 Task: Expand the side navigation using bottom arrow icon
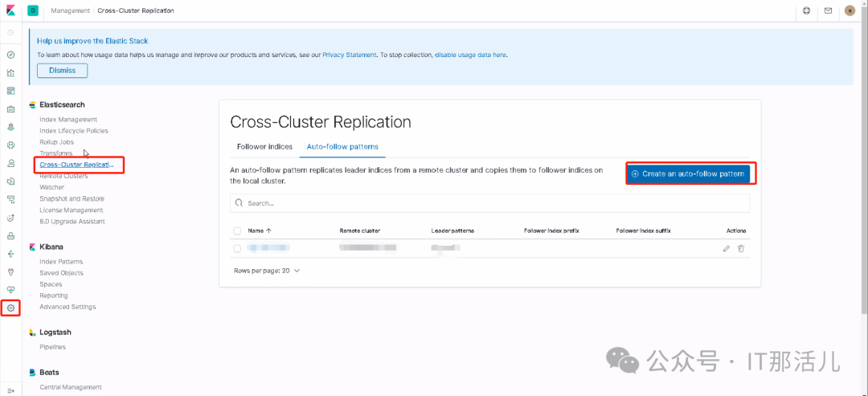pos(10,390)
